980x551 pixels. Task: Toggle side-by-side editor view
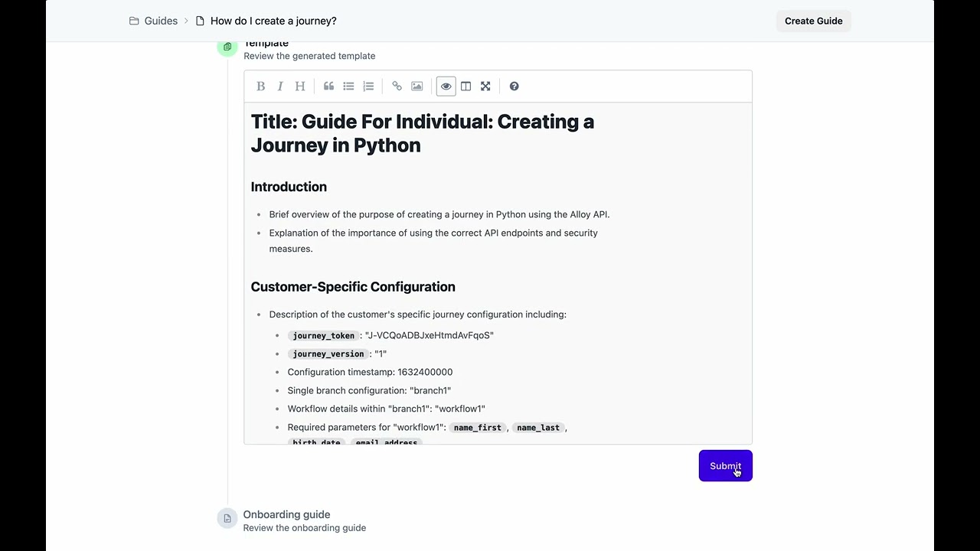[x=465, y=86]
